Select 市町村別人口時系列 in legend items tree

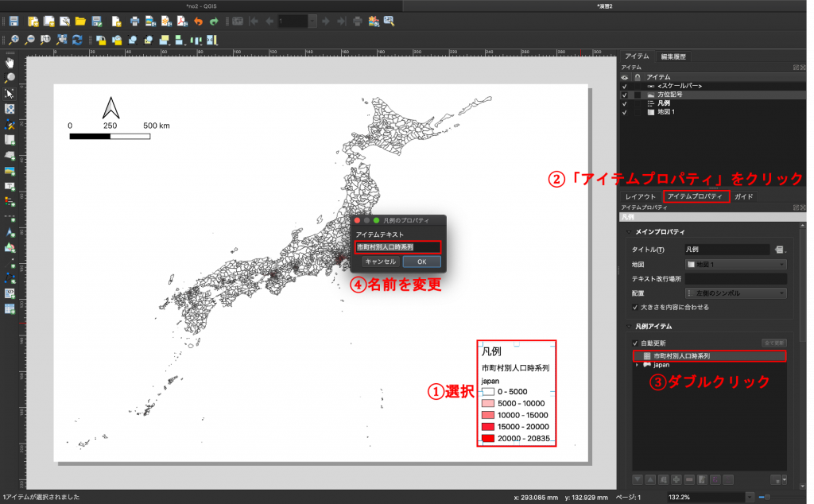point(709,356)
